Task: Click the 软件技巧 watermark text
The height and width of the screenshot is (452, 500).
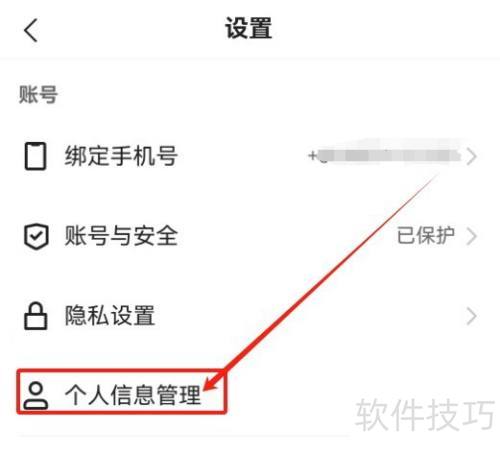Action: pos(425,414)
